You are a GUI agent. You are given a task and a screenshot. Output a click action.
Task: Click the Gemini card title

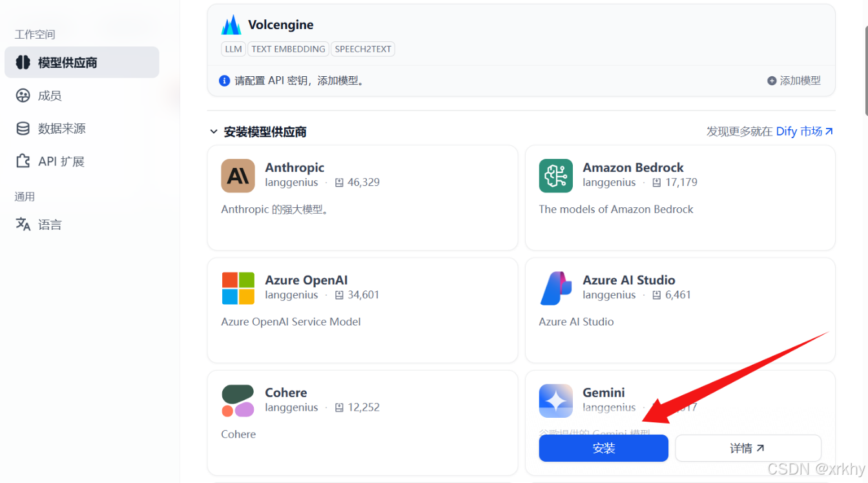(604, 392)
